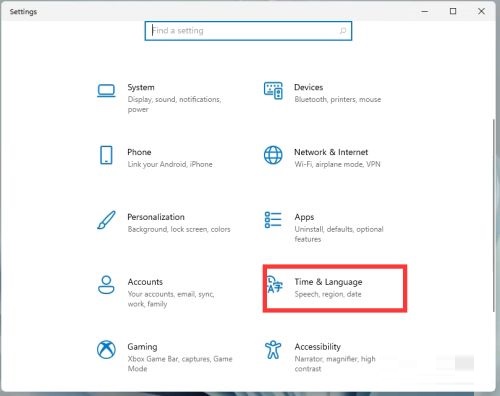
Task: Click the Time & Language icon
Action: click(275, 285)
